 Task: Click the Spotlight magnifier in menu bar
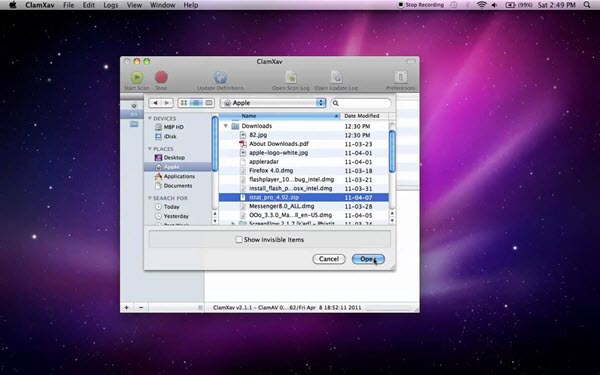[587, 5]
